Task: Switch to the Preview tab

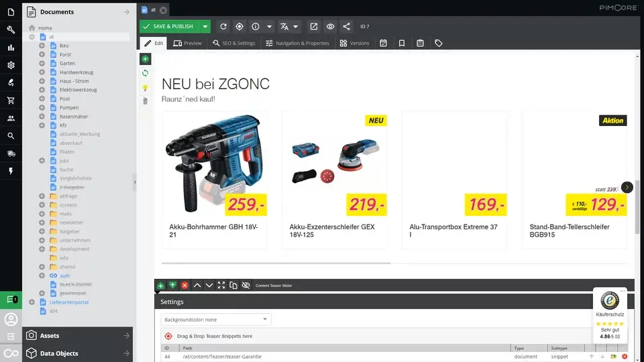Action: click(188, 43)
